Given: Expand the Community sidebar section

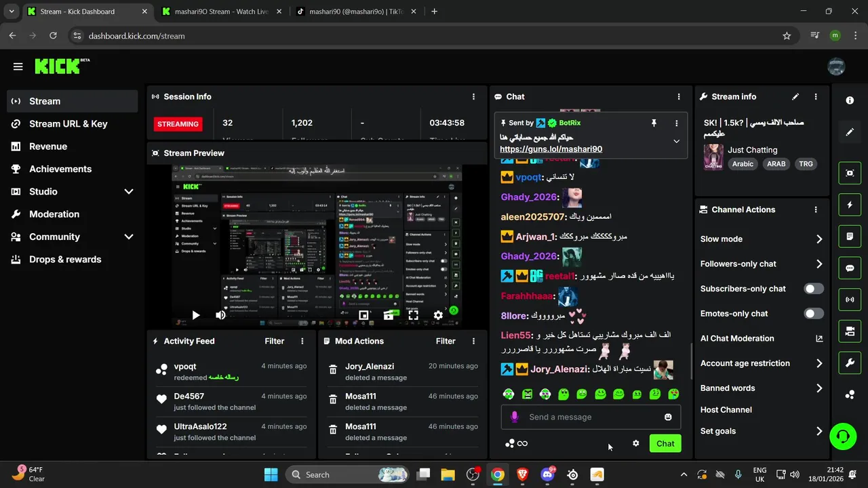Looking at the screenshot, I should [x=129, y=237].
